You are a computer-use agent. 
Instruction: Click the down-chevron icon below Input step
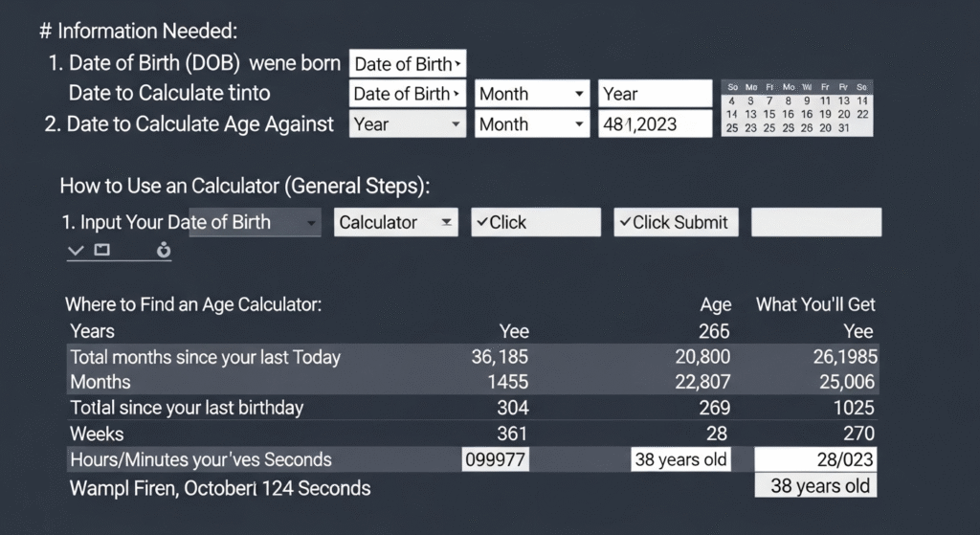coord(76,251)
